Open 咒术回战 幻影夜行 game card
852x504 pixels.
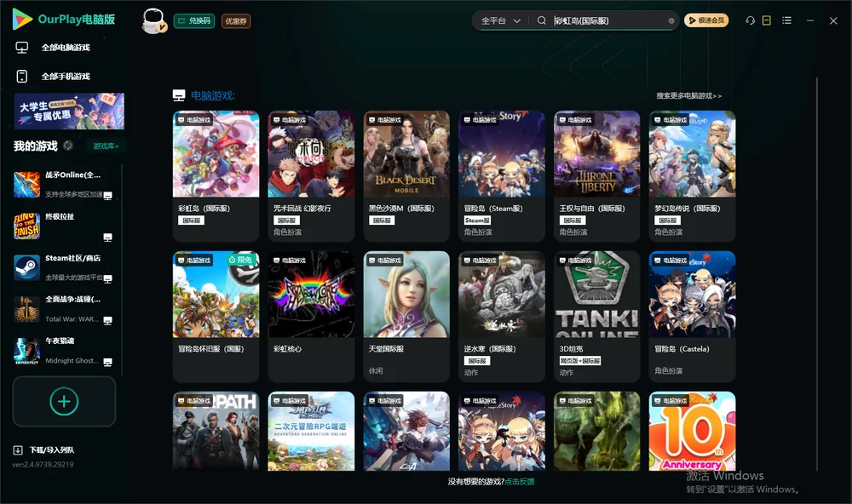click(x=311, y=176)
